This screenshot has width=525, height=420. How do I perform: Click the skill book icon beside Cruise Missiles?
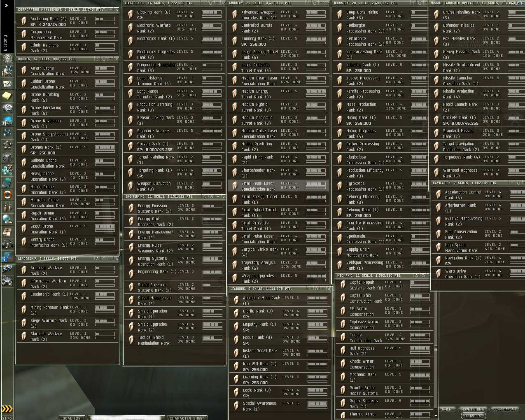(x=436, y=15)
